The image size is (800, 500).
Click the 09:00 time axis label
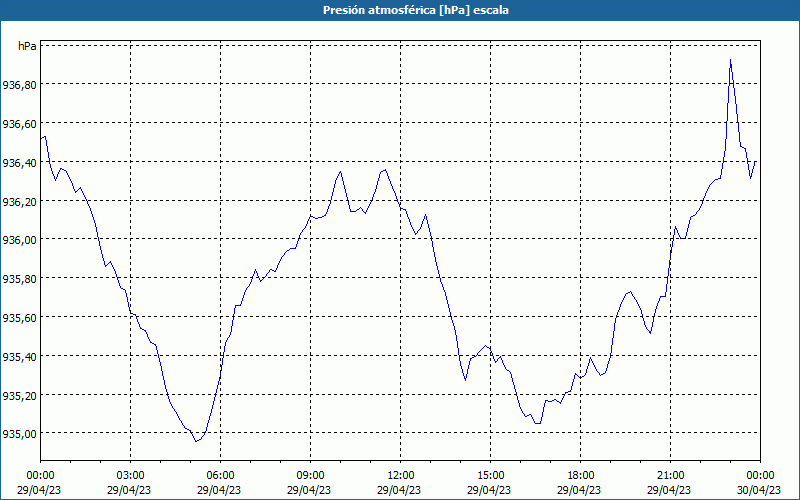pos(310,476)
